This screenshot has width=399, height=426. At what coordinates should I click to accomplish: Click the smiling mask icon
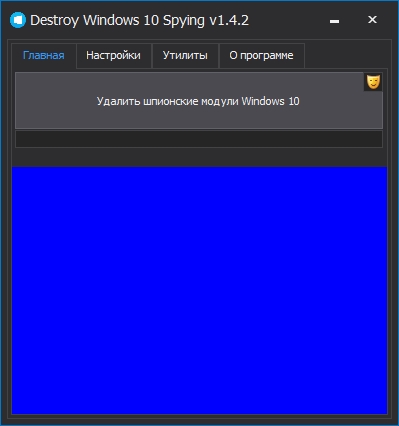(373, 82)
